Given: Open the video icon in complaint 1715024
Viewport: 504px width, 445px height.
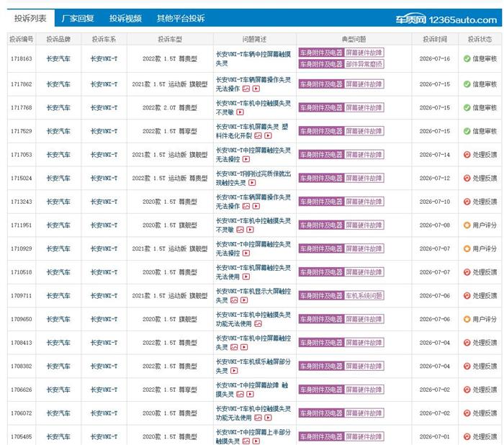Looking at the screenshot, I should 252,183.
